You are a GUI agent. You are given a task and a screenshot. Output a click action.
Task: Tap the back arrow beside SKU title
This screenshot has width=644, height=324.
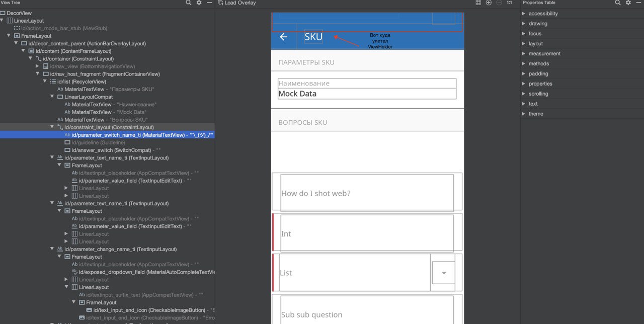point(284,37)
